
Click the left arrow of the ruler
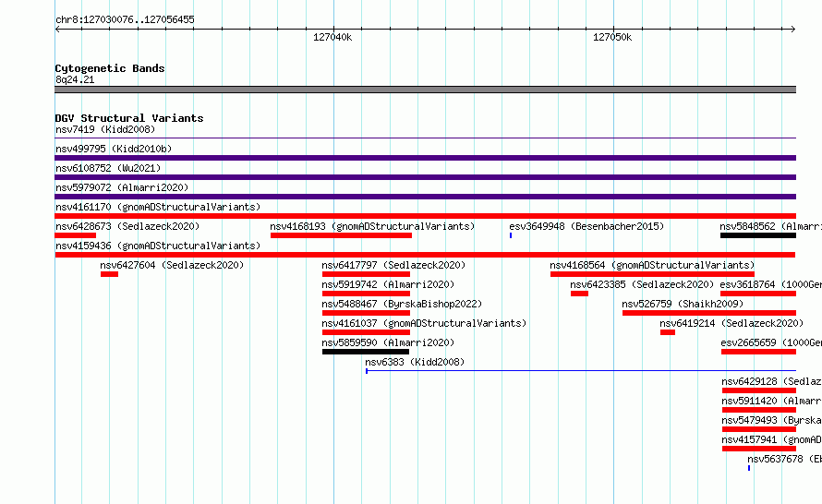(x=57, y=30)
